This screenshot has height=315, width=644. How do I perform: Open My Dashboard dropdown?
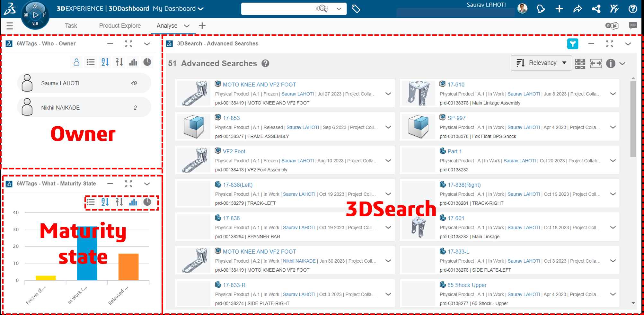pos(178,9)
